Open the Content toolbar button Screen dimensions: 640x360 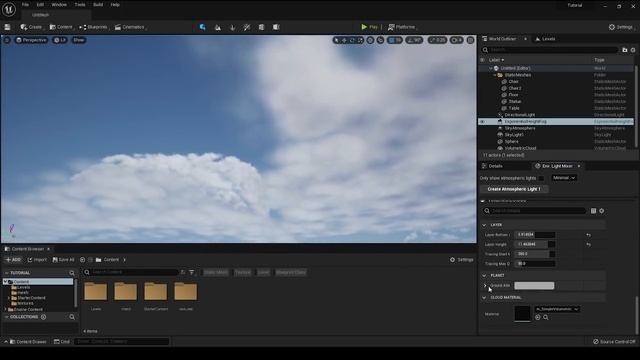[61, 27]
